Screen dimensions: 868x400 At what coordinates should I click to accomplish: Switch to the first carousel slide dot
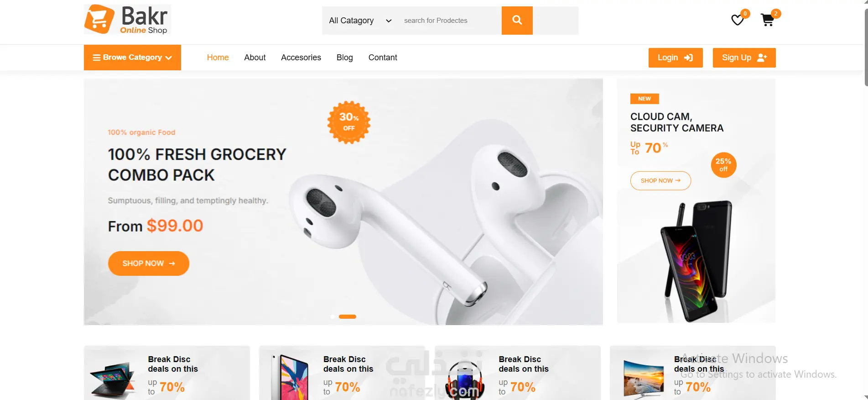click(333, 316)
